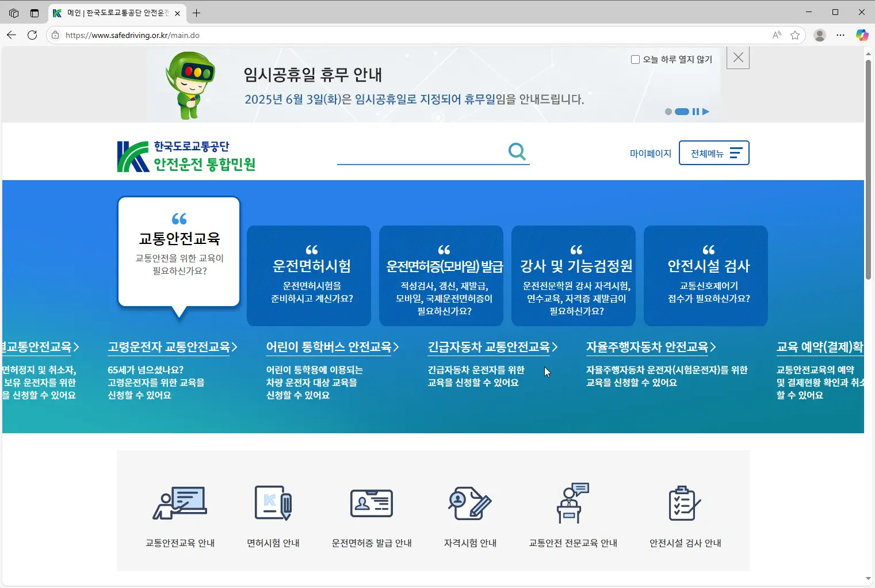The height and width of the screenshot is (588, 875).
Task: Click the search magnifier icon
Action: point(517,151)
